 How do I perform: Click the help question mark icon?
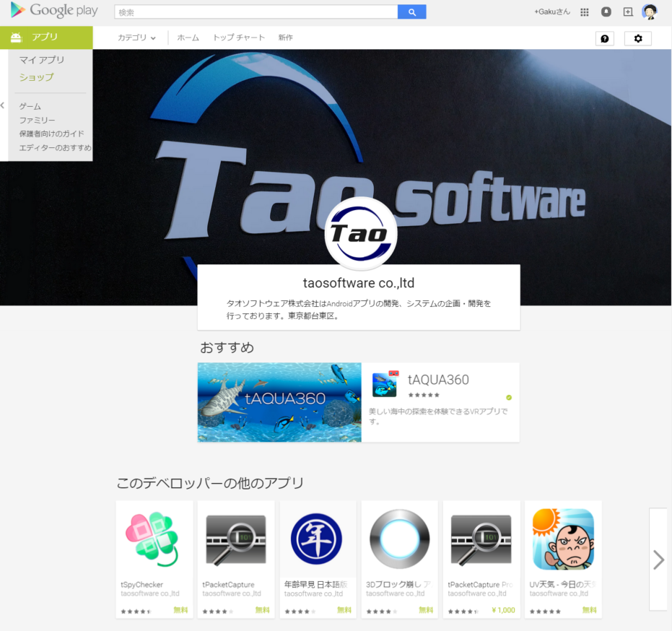[x=605, y=38]
